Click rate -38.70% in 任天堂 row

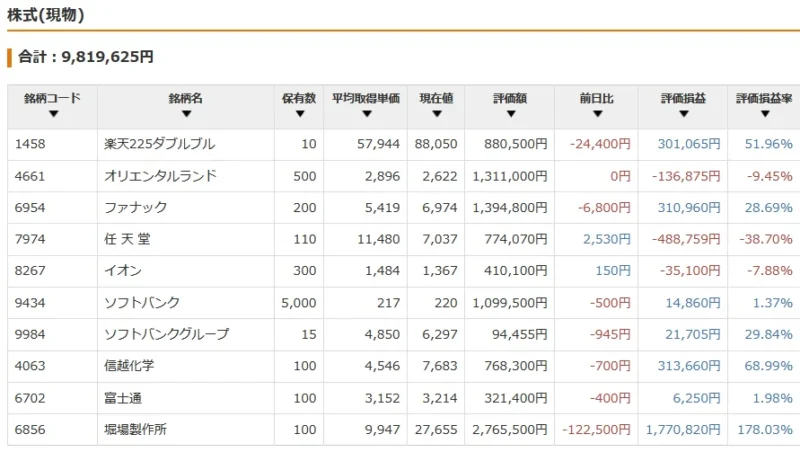pos(766,239)
